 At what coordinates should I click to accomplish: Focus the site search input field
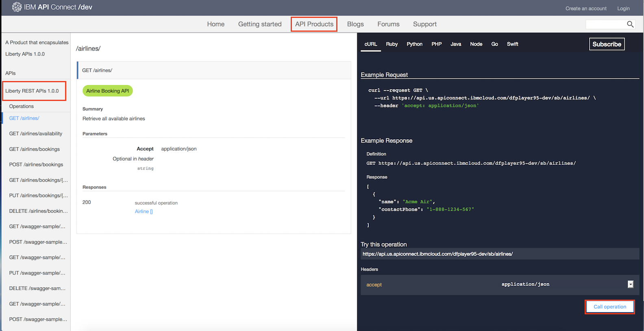point(606,24)
